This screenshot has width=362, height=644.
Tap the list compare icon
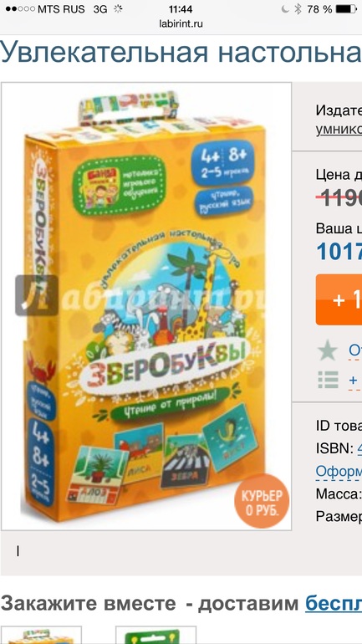pos(328,380)
